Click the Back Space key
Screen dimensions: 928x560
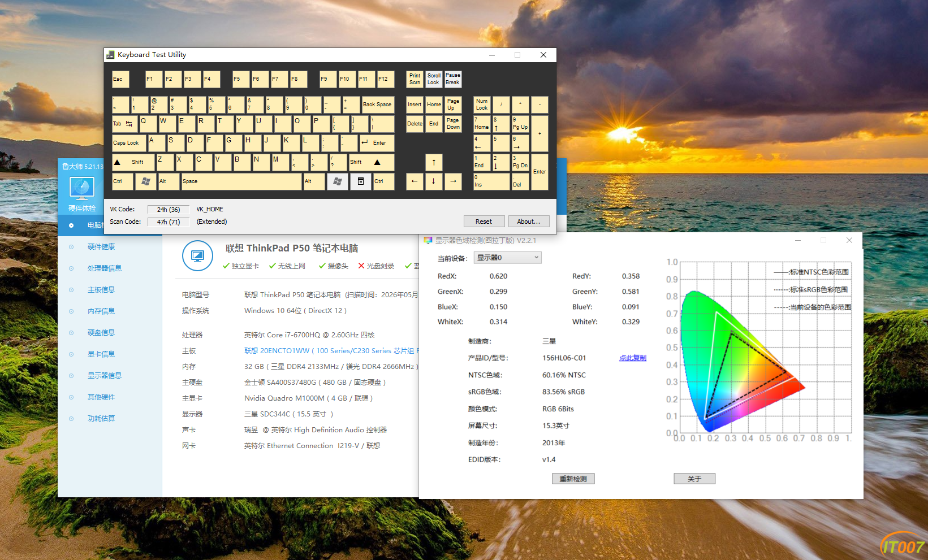click(377, 105)
